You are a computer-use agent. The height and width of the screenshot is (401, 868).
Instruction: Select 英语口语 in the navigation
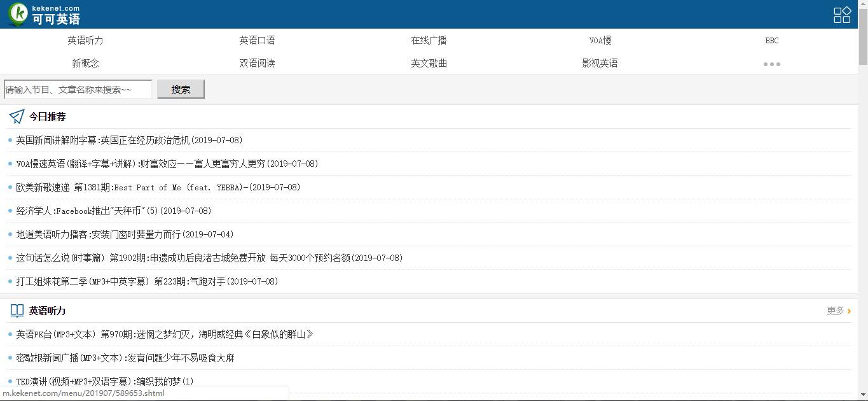tap(257, 40)
